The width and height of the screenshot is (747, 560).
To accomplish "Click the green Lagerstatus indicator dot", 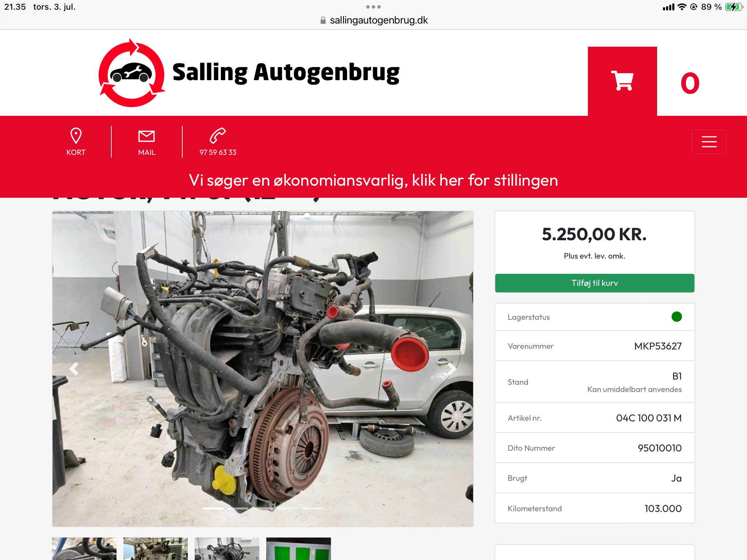I will [676, 317].
